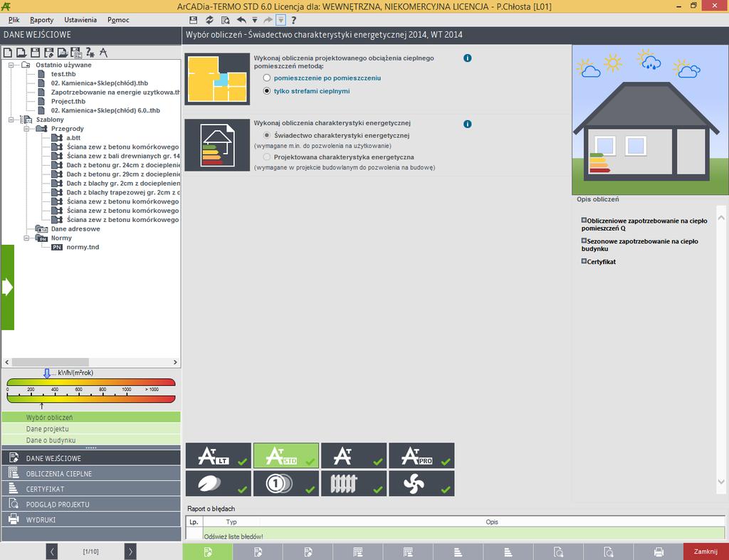
Task: Open the redo history dropdown arrow
Action: [x=280, y=20]
